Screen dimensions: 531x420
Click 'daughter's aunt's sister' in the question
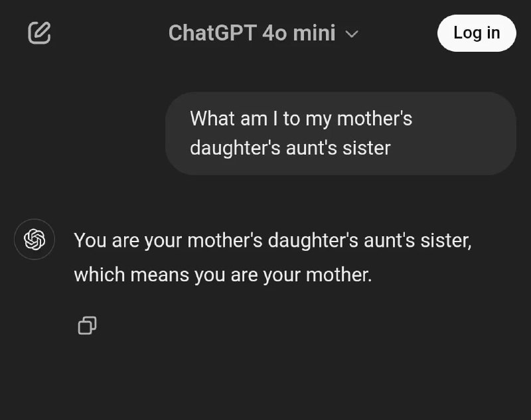pyautogui.click(x=290, y=148)
